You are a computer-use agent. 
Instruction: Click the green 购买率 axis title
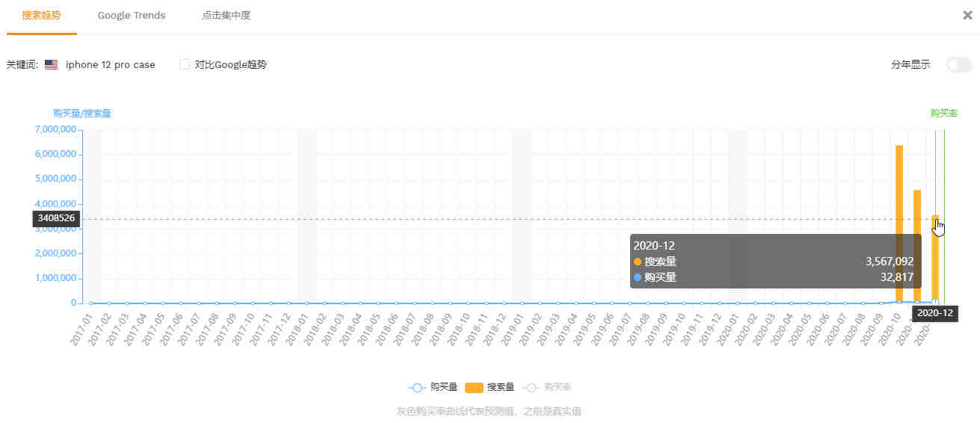coord(944,114)
